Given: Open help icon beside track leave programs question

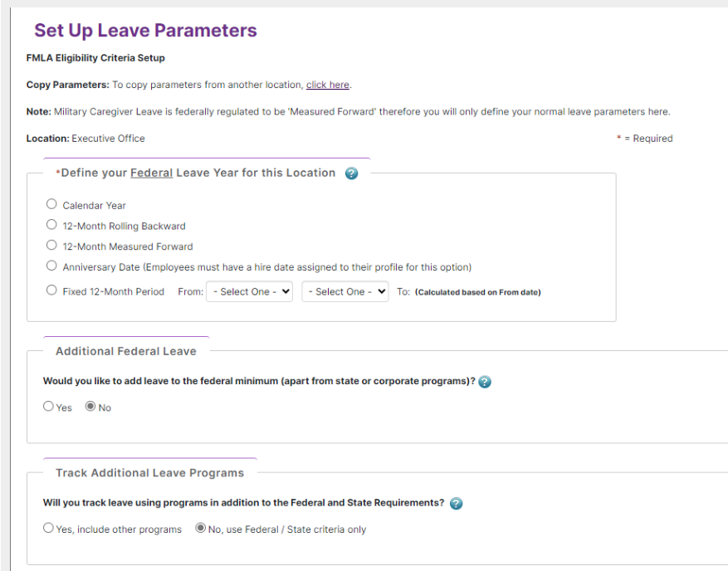Looking at the screenshot, I should pos(457,503).
